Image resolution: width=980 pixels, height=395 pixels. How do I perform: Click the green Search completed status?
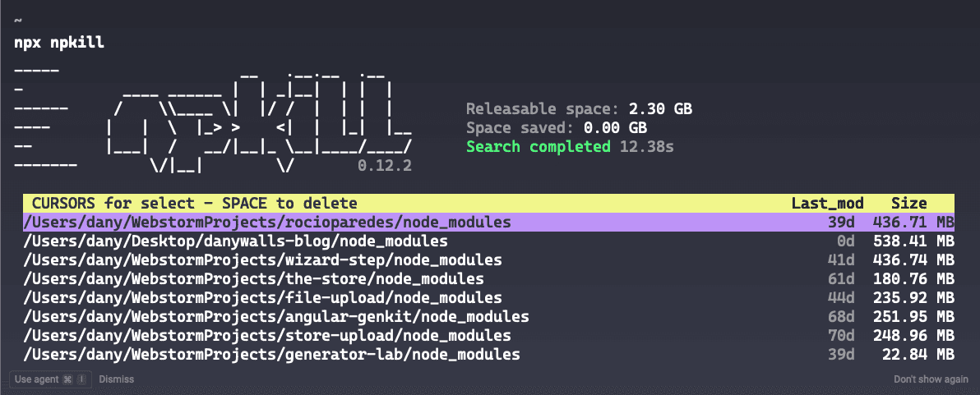point(538,146)
